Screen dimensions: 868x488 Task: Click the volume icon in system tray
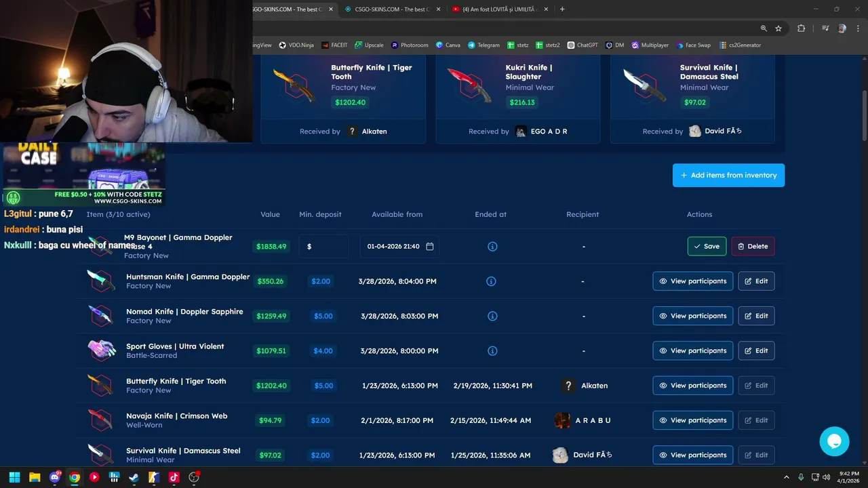tap(827, 477)
